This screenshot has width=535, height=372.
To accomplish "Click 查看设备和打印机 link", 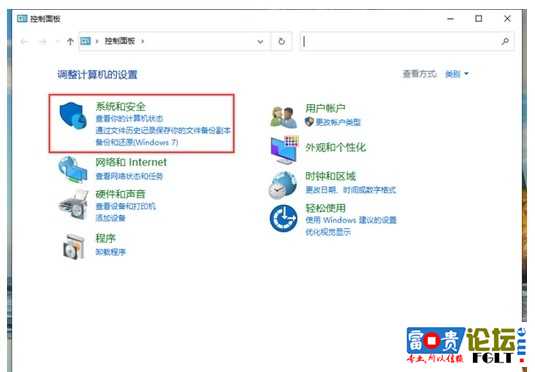I will pos(126,206).
